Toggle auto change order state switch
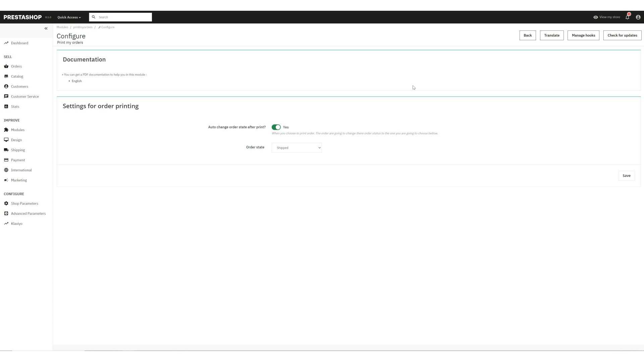 [x=276, y=127]
